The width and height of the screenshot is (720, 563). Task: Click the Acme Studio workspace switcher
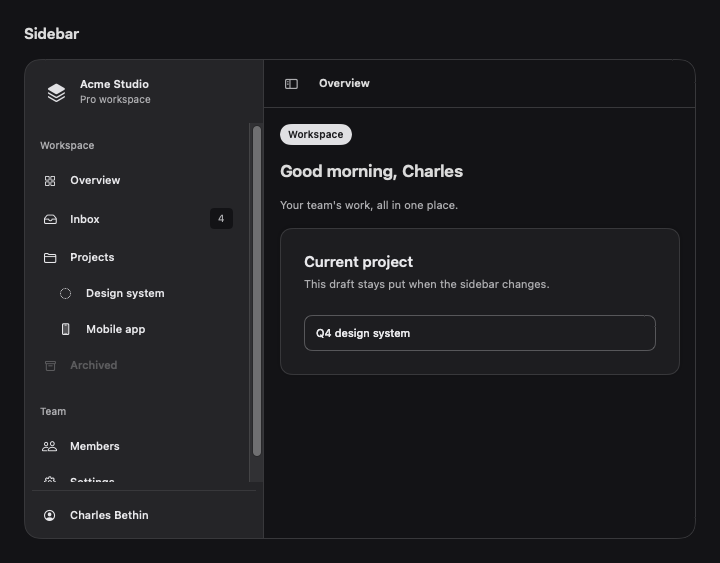tap(144, 92)
